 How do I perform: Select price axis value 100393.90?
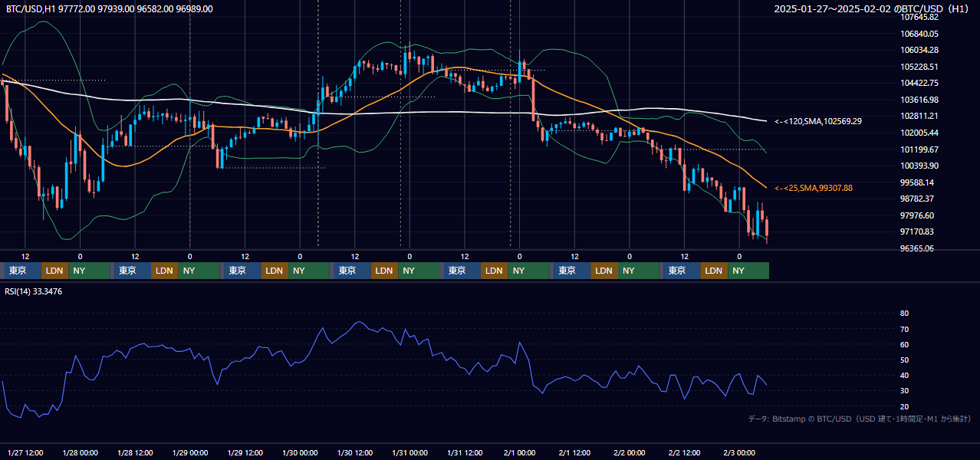(919, 166)
